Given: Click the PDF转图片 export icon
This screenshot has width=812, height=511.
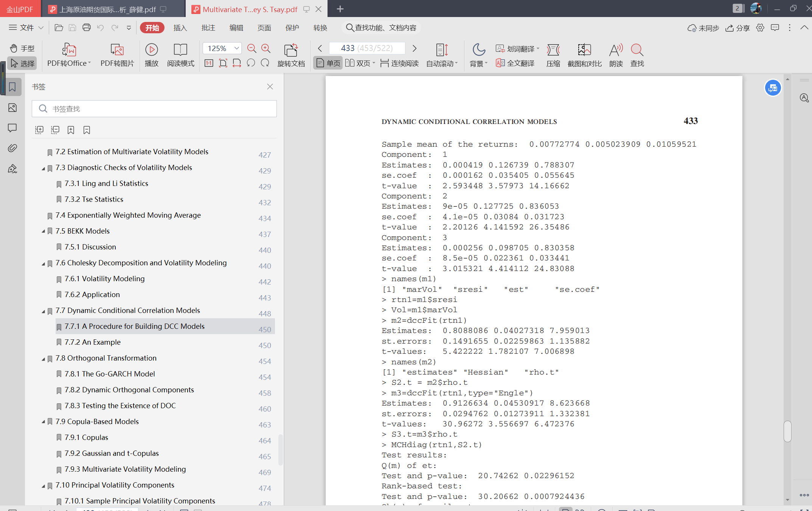Looking at the screenshot, I should [x=117, y=50].
